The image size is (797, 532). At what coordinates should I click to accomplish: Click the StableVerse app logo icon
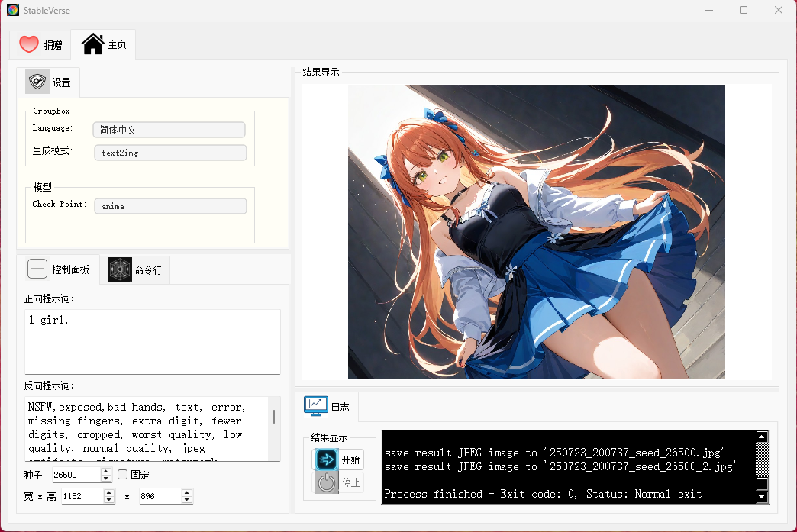(13, 10)
